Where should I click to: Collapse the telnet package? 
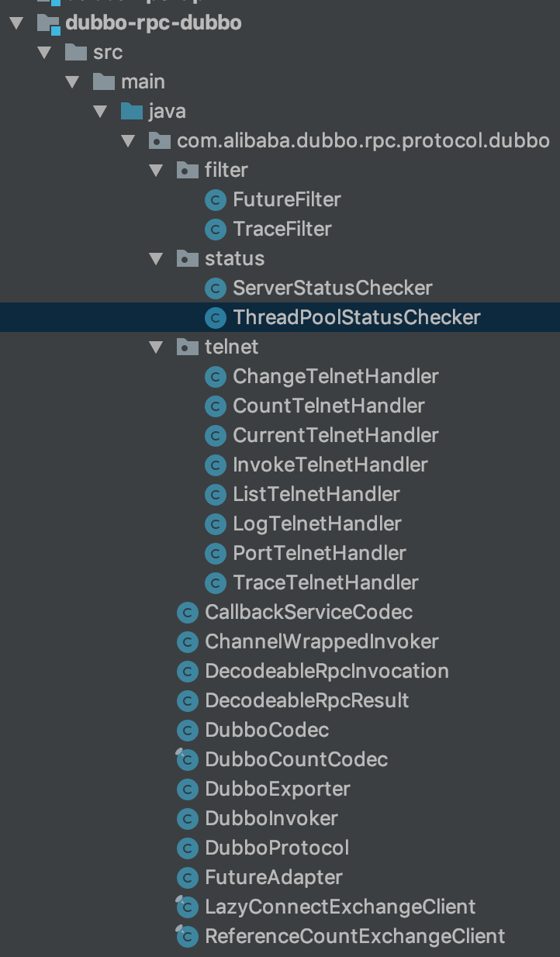coord(156,347)
